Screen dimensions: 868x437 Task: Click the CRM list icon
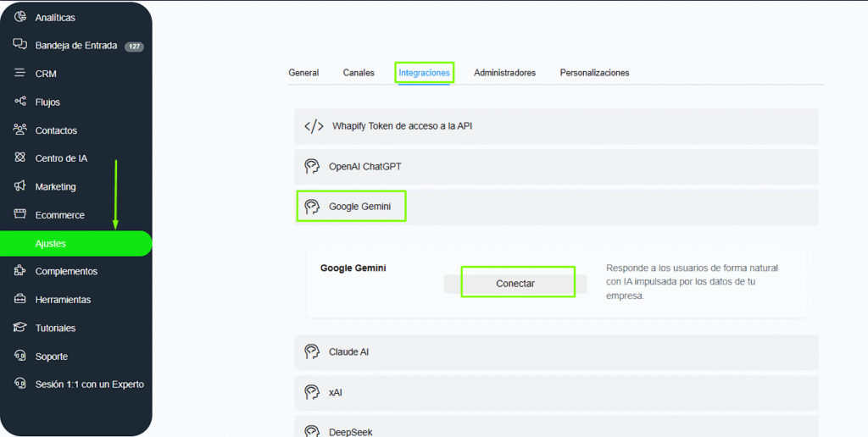(x=20, y=73)
